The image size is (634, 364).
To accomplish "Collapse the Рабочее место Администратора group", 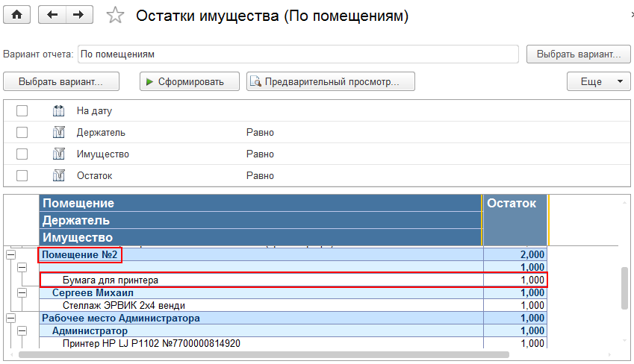I will click(11, 318).
